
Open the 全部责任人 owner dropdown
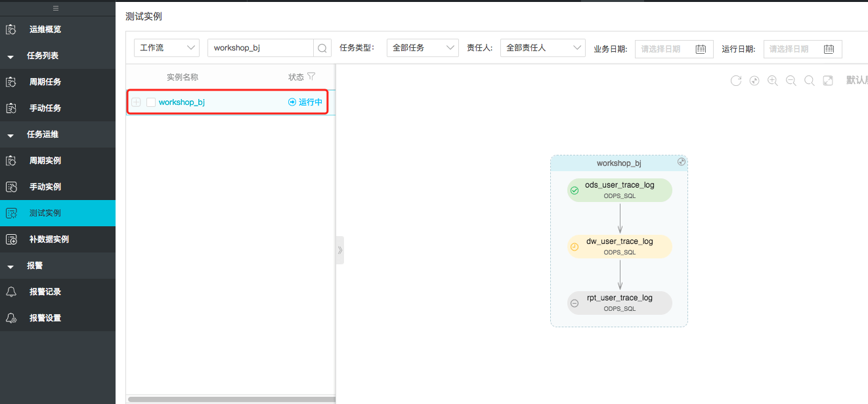click(543, 48)
